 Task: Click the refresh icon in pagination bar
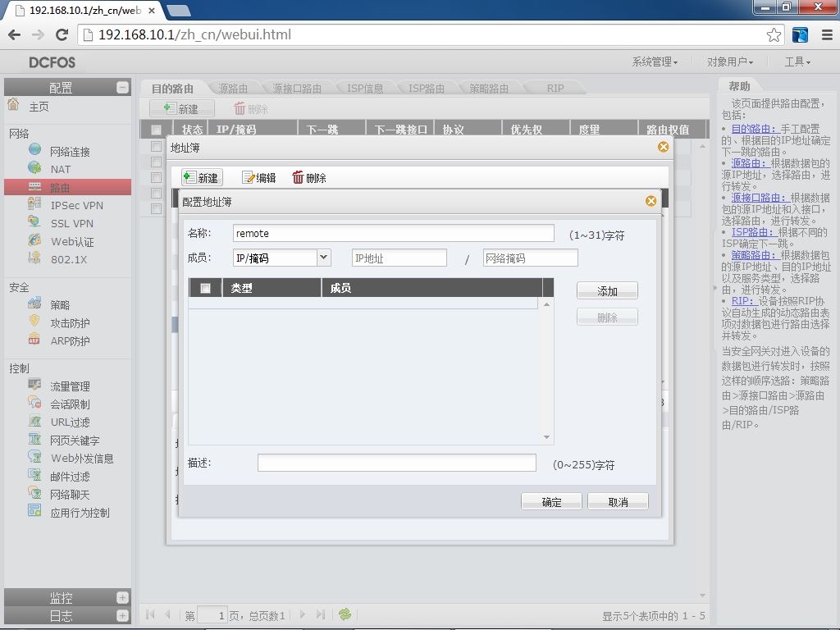pos(345,614)
